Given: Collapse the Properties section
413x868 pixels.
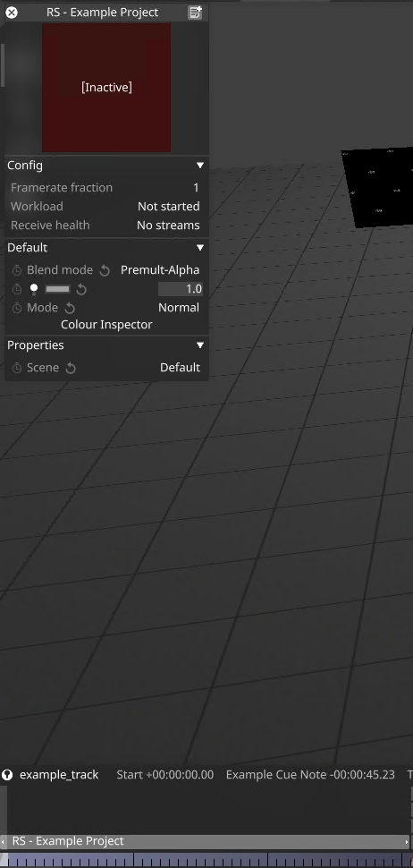Looking at the screenshot, I should click(200, 345).
